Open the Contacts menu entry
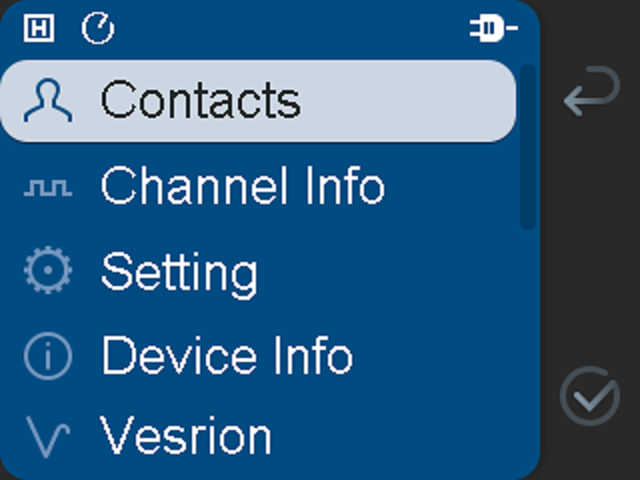This screenshot has height=480, width=640. tap(200, 100)
